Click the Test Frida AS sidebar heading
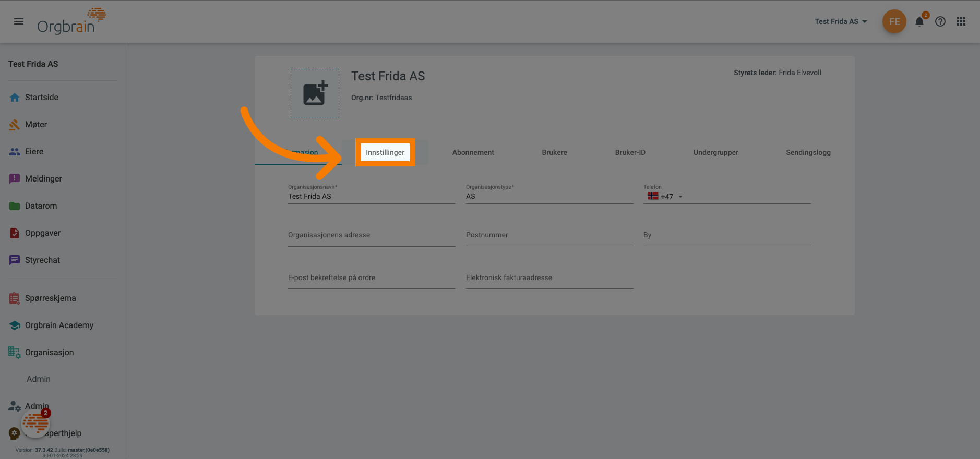The image size is (980, 459). point(33,64)
